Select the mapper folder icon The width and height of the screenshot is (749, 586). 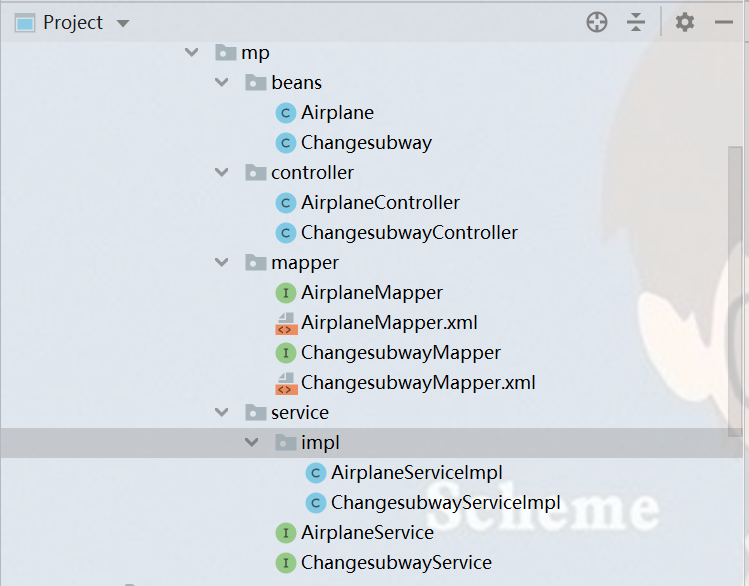[256, 263]
